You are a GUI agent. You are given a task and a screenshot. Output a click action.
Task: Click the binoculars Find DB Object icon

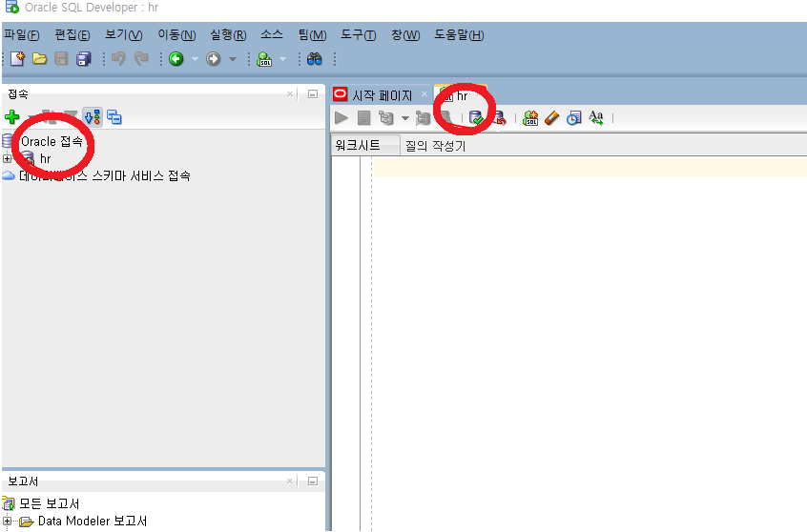pos(315,59)
